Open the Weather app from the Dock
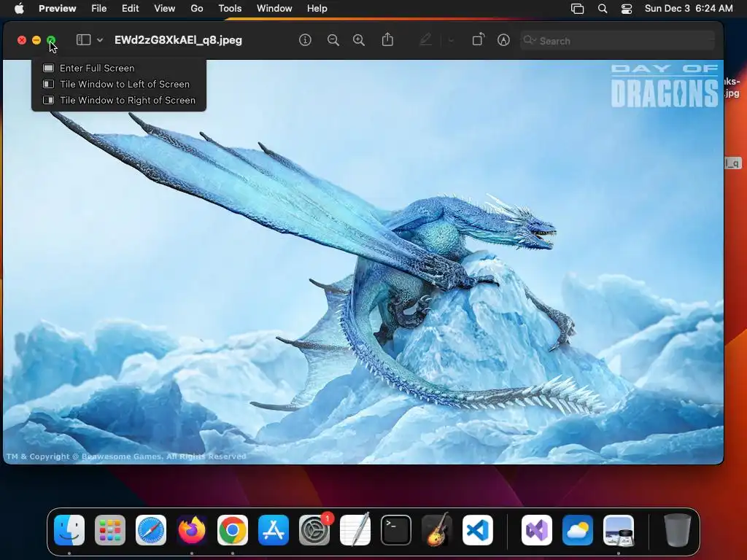The width and height of the screenshot is (747, 560). [578, 530]
